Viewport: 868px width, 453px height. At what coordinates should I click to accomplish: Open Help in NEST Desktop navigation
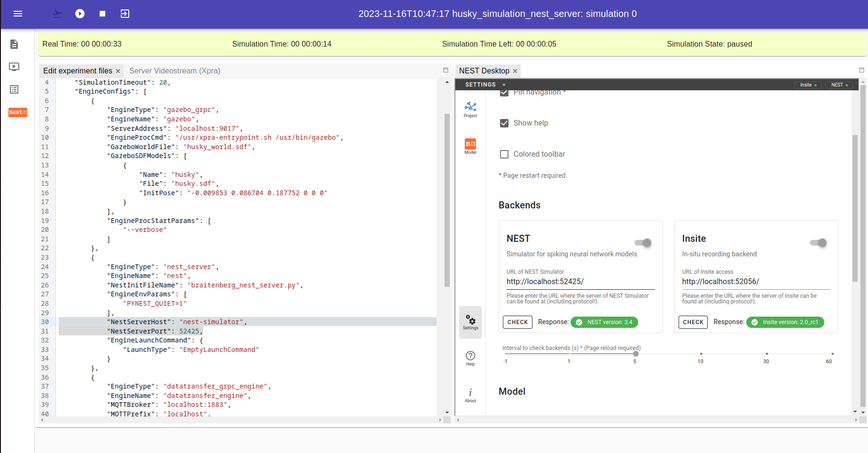click(470, 358)
